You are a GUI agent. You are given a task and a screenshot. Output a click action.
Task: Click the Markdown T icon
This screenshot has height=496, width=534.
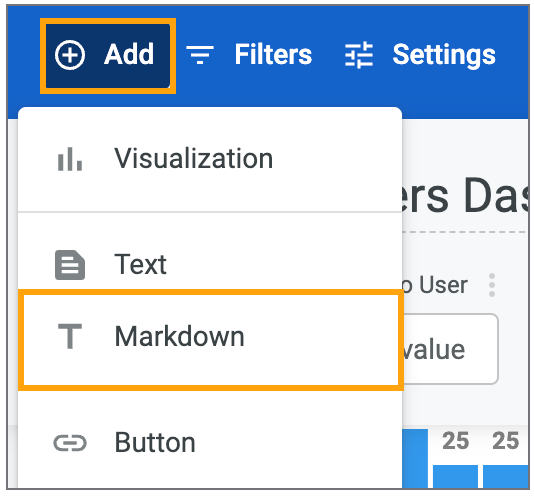pos(70,337)
